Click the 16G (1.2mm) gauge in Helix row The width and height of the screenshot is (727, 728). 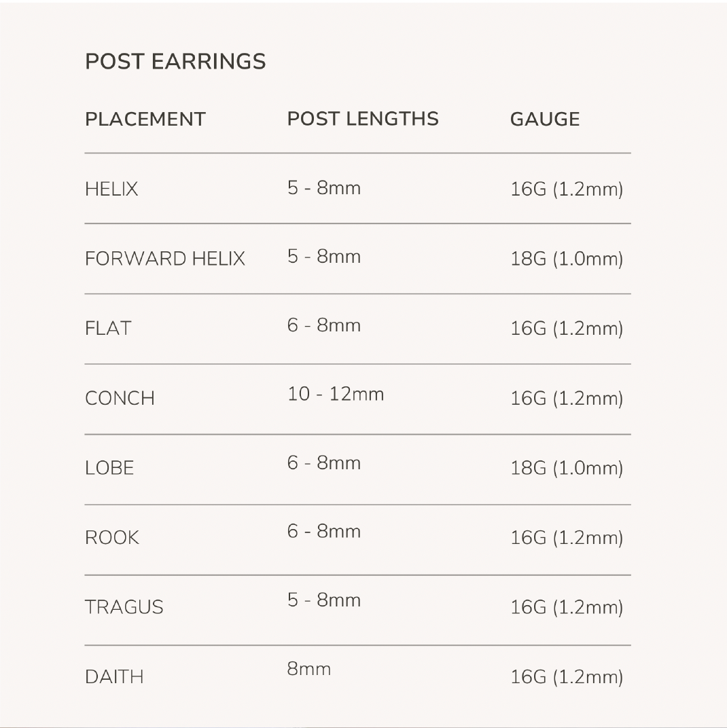[567, 189]
